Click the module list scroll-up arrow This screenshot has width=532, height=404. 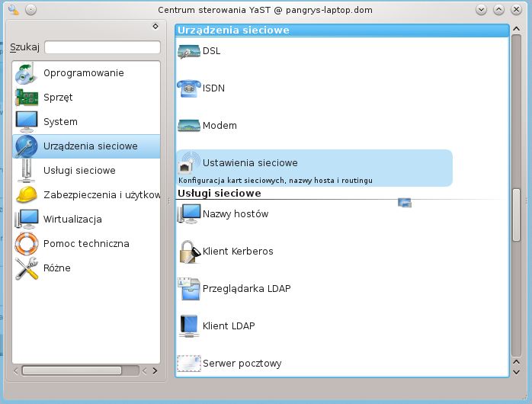coord(517,29)
